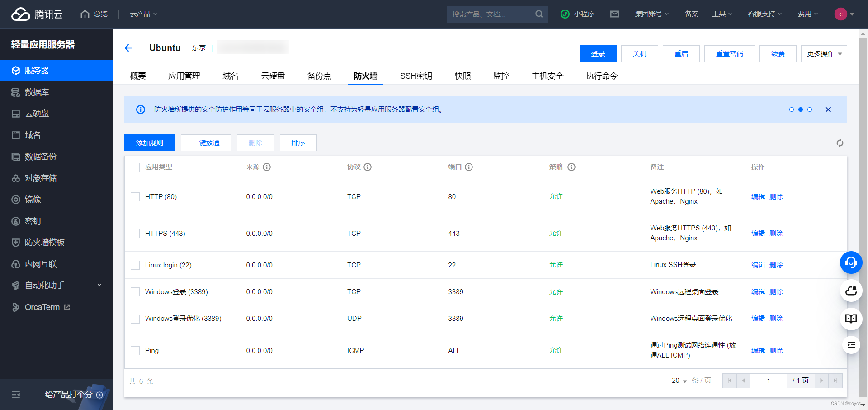Go to the next page arrow
Screen dimensions: 868x410
821,381
